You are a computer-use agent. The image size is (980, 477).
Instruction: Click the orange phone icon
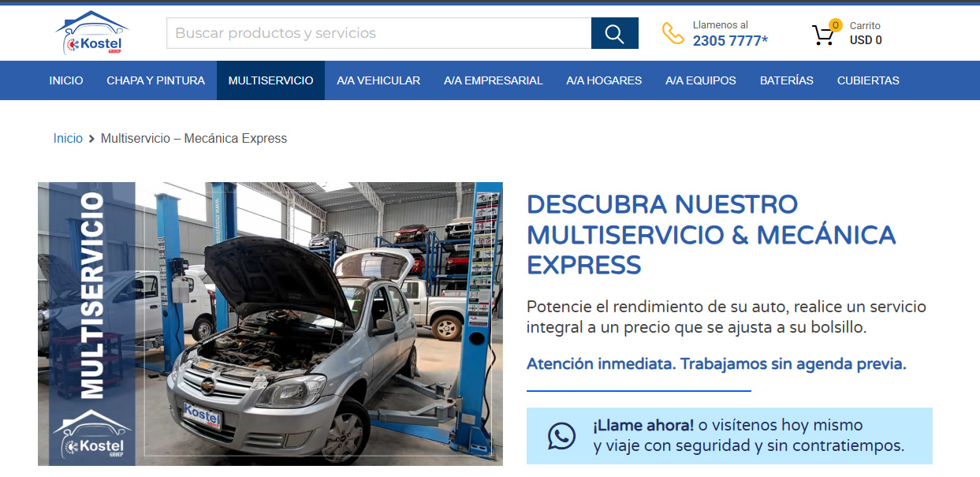[x=673, y=33]
